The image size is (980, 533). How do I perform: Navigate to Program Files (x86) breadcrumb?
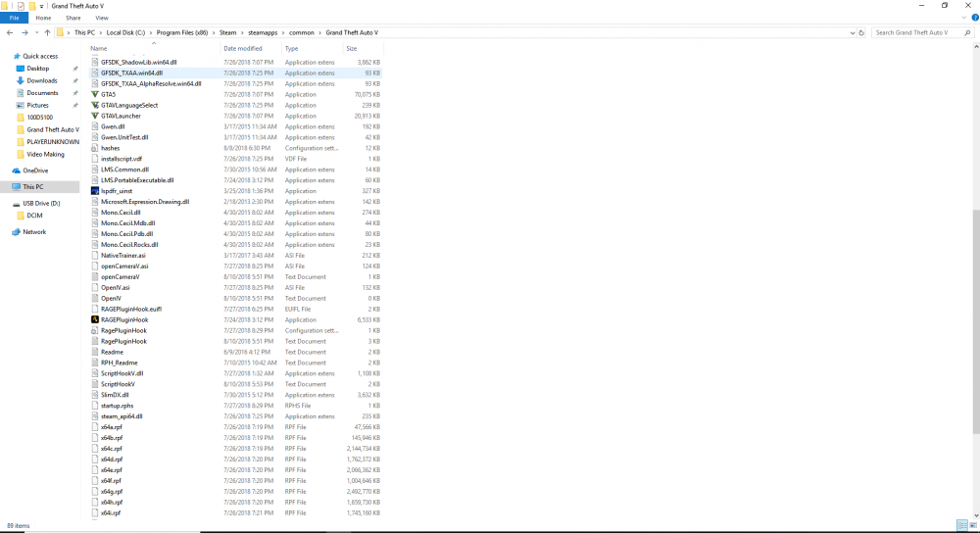[x=182, y=32]
